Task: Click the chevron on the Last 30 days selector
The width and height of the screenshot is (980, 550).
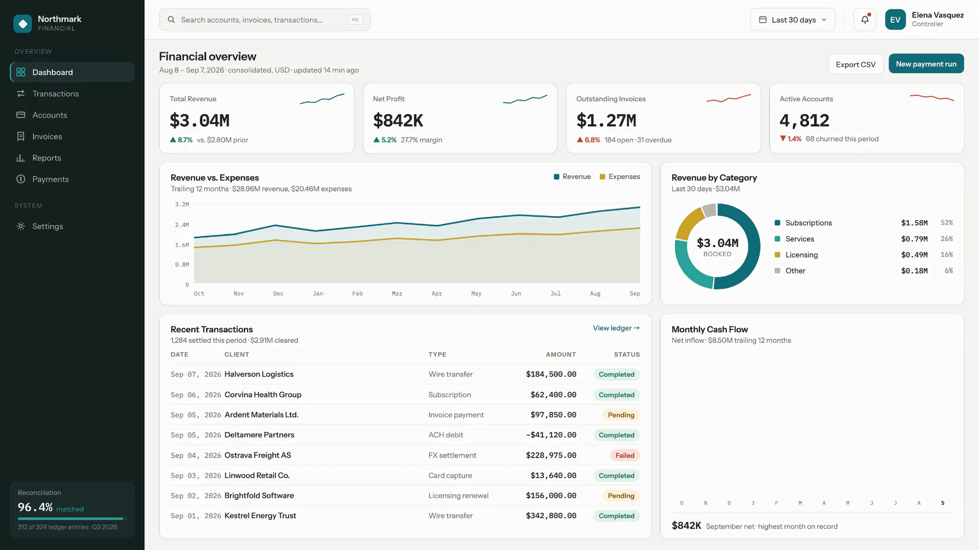Action: 824,20
